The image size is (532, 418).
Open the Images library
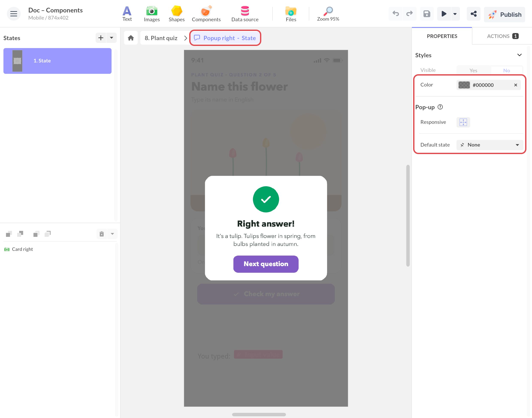pyautogui.click(x=152, y=14)
